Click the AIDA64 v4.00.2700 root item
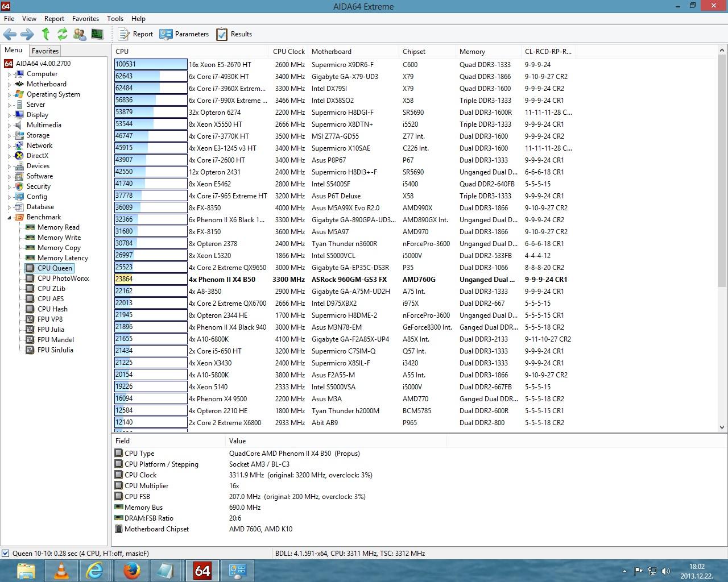This screenshot has height=582, width=728. tap(43, 64)
